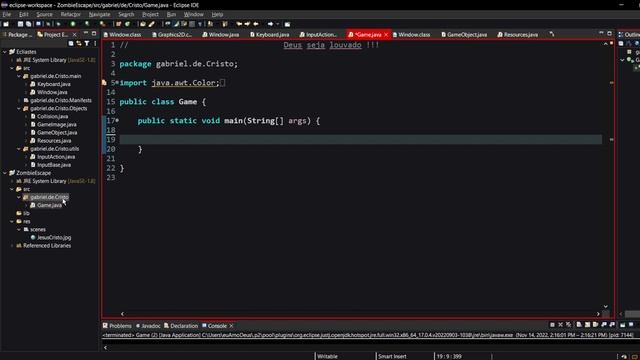Close the Project Explorer view tab
Viewport: 640px width, 360px height.
[74, 35]
